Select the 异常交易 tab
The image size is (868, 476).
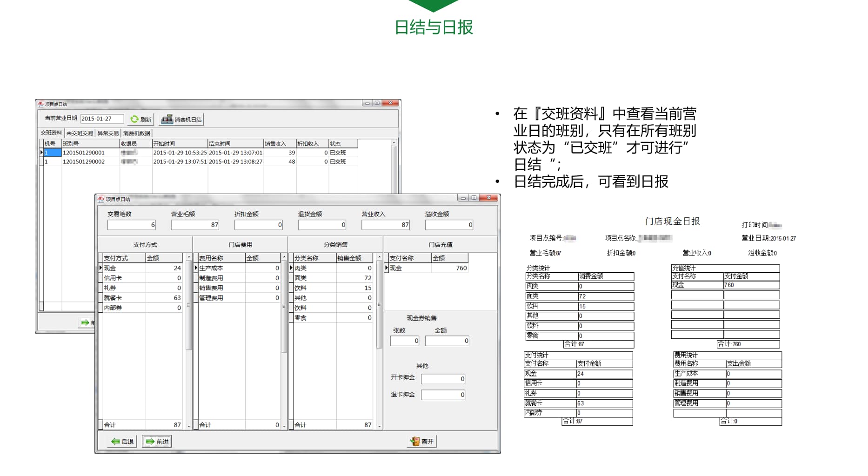[108, 133]
